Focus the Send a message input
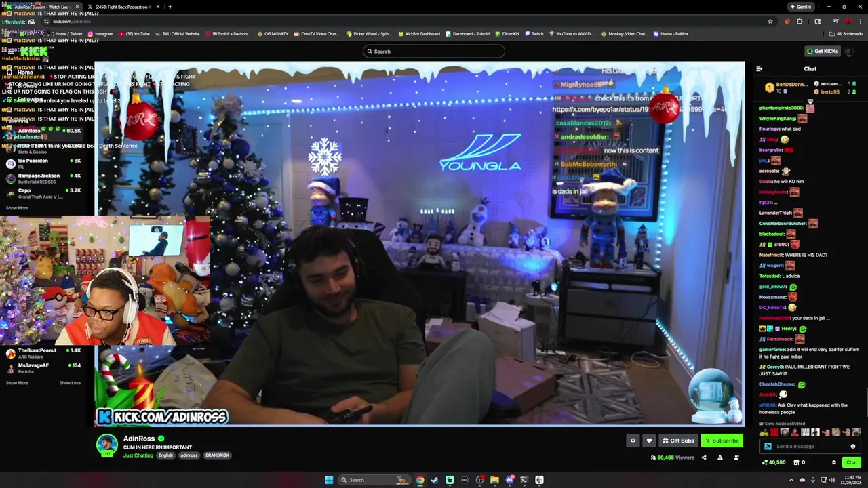Screen dimensions: 868x488 tap(809, 446)
